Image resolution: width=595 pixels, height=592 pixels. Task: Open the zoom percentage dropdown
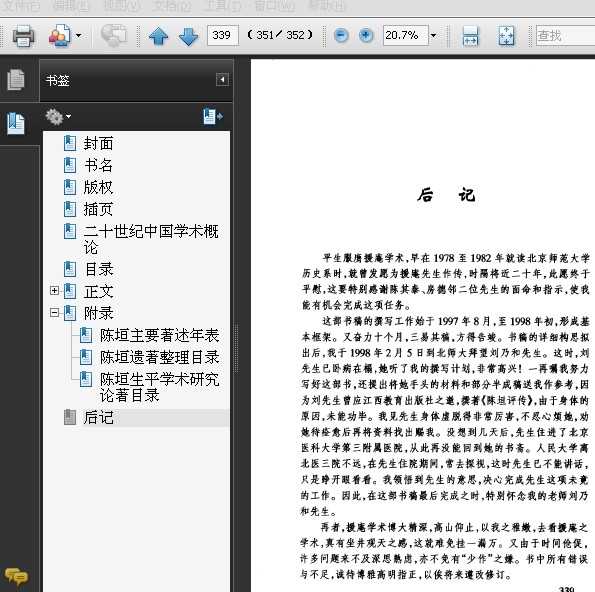tap(433, 36)
